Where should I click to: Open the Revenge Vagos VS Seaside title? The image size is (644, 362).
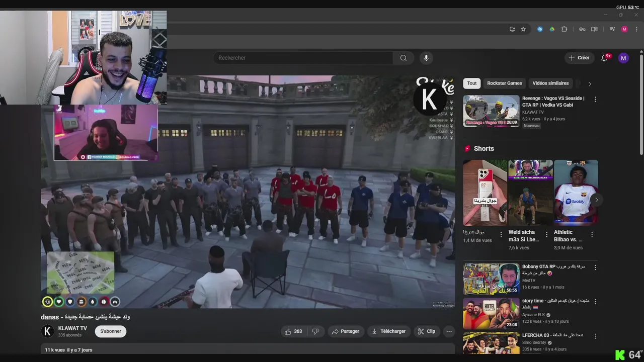point(553,102)
